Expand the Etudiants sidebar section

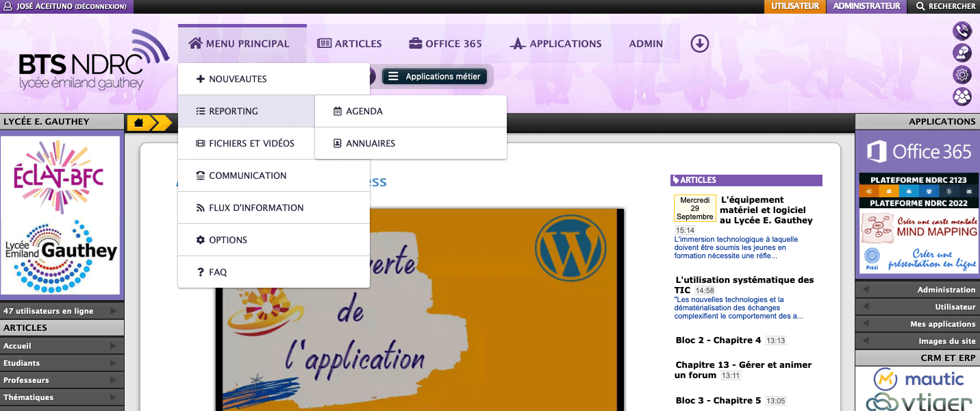pos(62,363)
